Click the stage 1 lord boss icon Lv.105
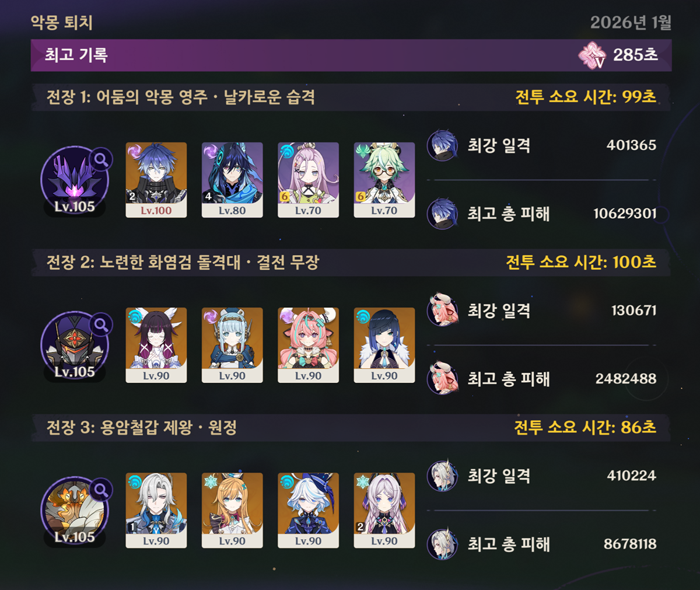This screenshot has height=590, width=700. (75, 181)
